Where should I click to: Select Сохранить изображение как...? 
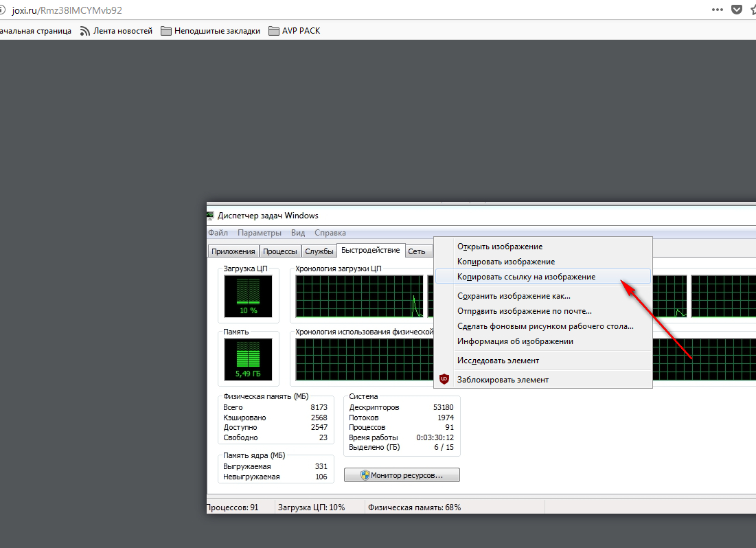(x=543, y=296)
